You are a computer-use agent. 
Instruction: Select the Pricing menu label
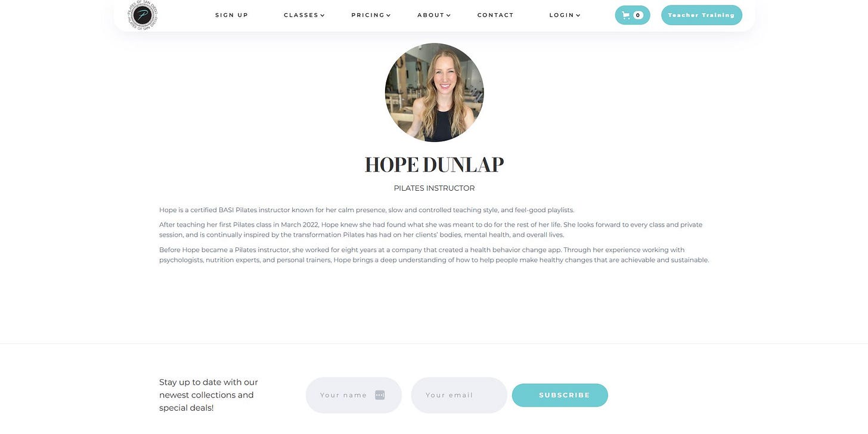pyautogui.click(x=368, y=15)
